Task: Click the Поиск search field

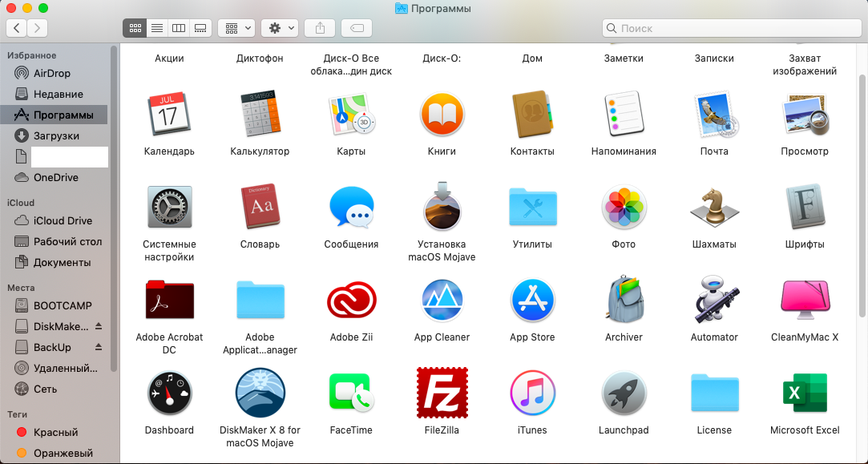Action: (x=732, y=28)
